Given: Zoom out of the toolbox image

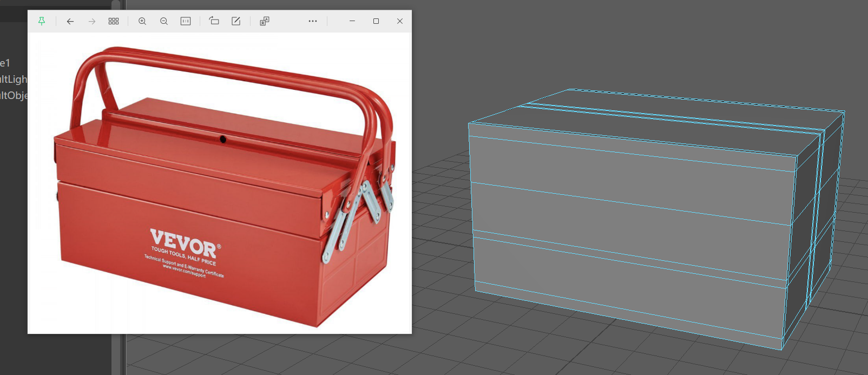Looking at the screenshot, I should (164, 21).
